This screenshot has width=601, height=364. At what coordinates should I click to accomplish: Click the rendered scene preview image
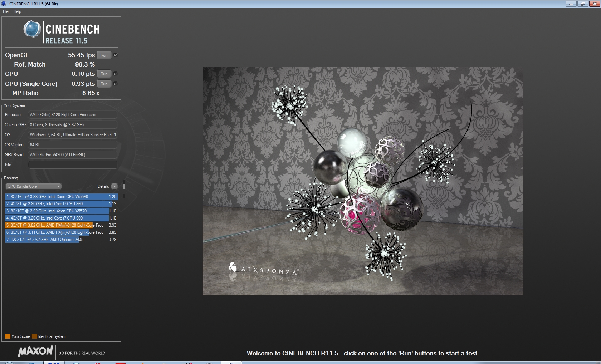tap(363, 181)
